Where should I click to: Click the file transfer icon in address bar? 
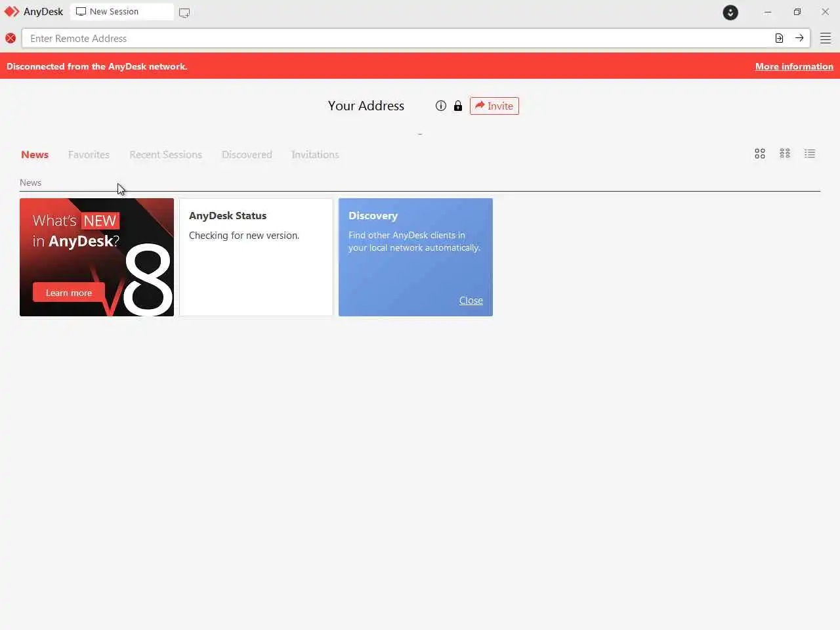tap(779, 38)
